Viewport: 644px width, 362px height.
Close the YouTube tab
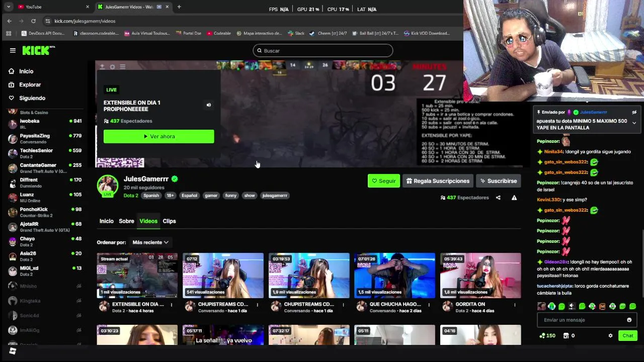[88, 7]
